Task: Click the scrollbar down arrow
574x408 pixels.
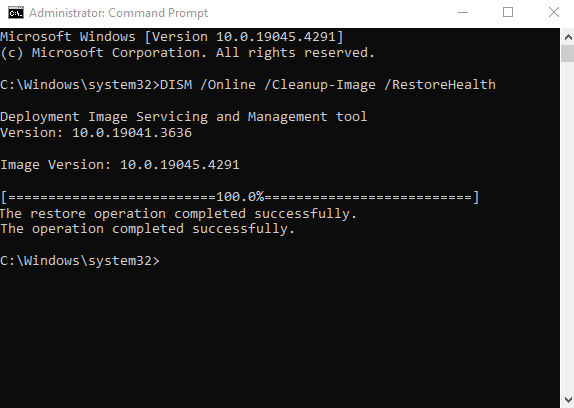Action: click(567, 399)
